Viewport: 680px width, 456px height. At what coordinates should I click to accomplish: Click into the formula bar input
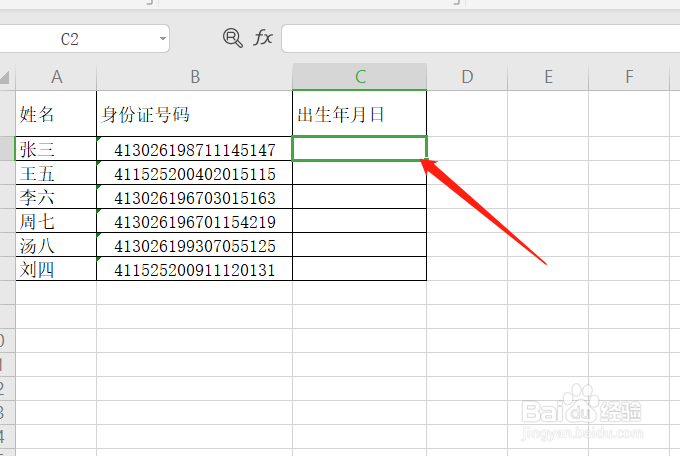pos(481,39)
